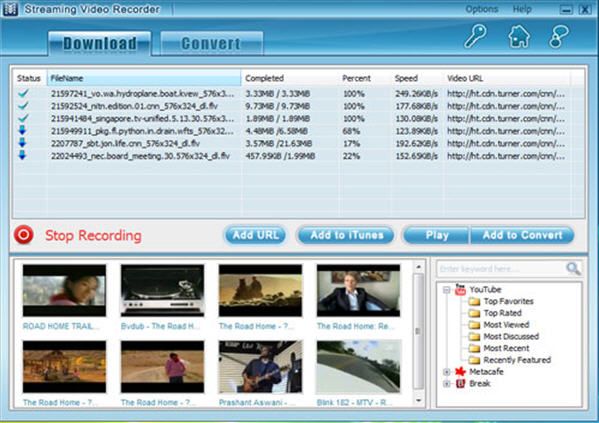This screenshot has width=599, height=423.
Task: Click the red Stop Recording circle icon
Action: [x=24, y=234]
